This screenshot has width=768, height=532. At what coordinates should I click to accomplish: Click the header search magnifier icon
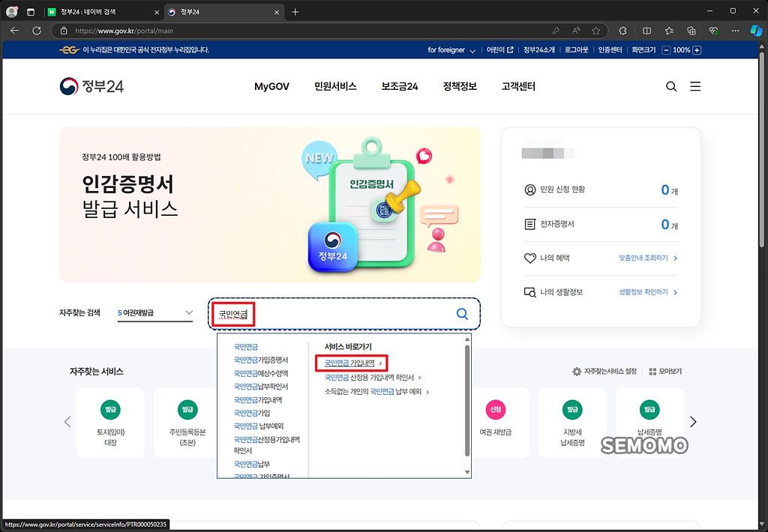coord(671,87)
